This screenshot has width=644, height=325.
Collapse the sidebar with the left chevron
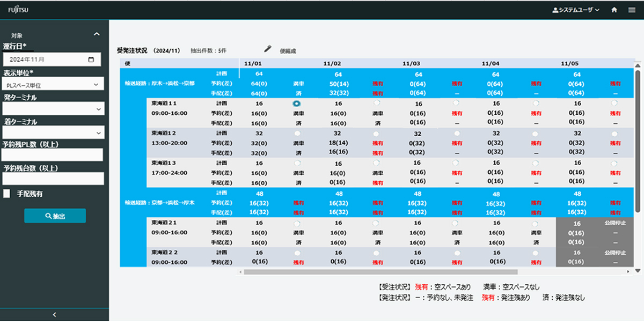[54, 315]
